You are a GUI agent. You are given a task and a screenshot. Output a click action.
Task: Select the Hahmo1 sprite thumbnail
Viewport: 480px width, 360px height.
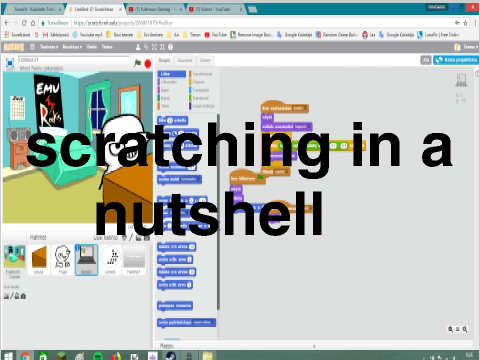[x=134, y=260]
